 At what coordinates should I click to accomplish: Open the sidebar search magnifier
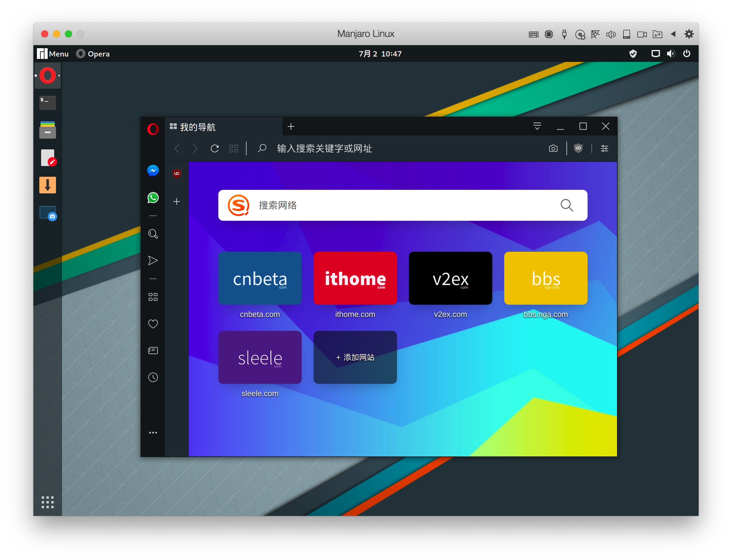click(153, 234)
